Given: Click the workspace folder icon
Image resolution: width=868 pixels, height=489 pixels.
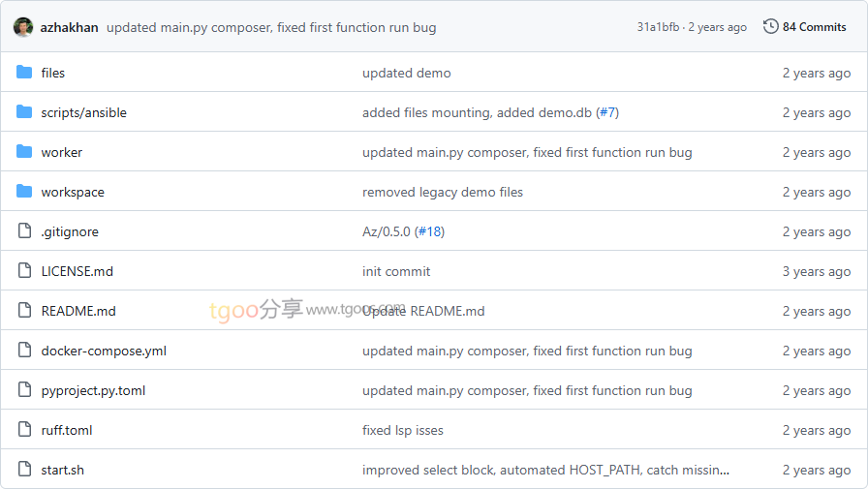Looking at the screenshot, I should pyautogui.click(x=24, y=192).
